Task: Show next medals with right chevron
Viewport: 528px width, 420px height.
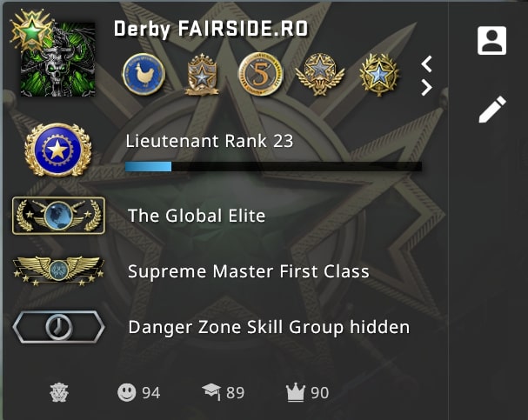Action: pyautogui.click(x=426, y=88)
